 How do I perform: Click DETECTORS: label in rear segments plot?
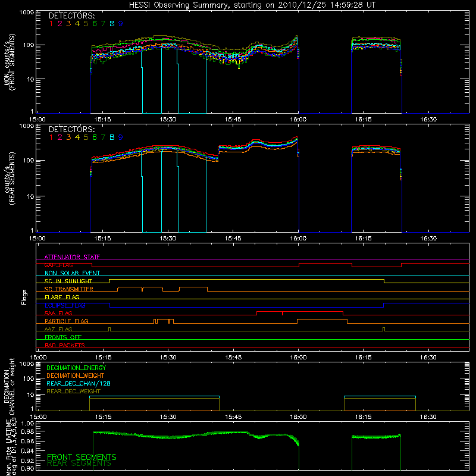point(71,130)
